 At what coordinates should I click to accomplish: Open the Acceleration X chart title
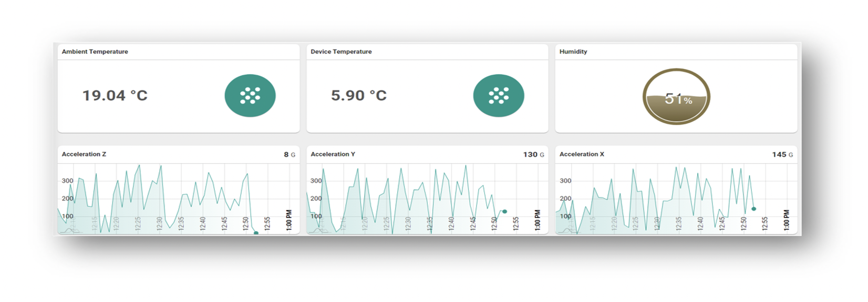[x=582, y=154]
